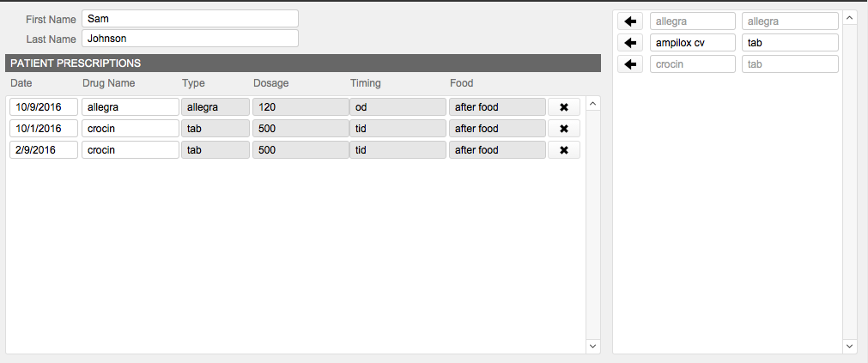The image size is (868, 363).
Task: Edit the 10/9/2016 date field
Action: [x=43, y=107]
